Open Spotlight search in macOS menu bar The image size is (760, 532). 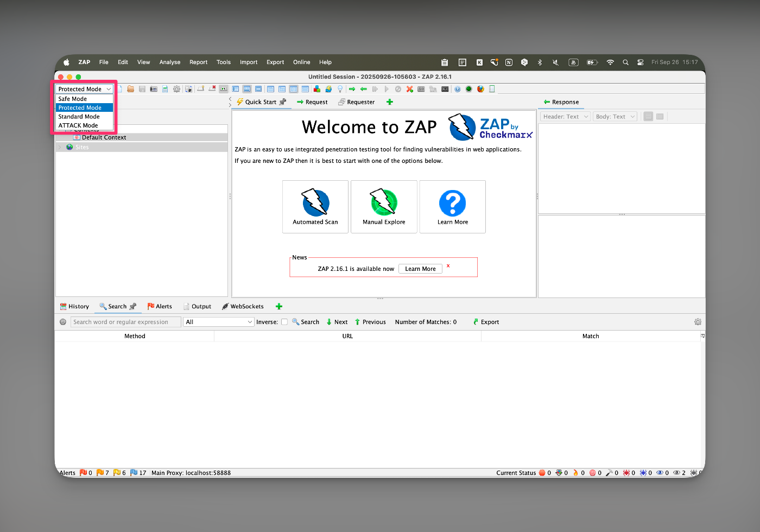625,62
